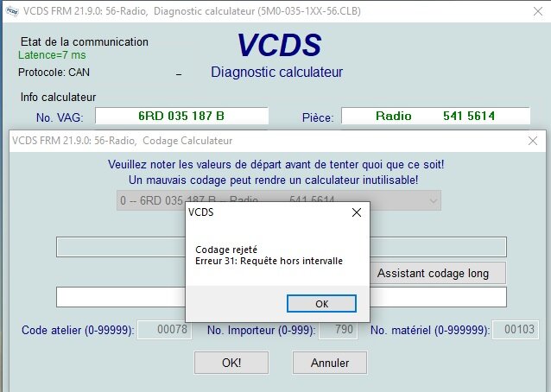
Task: Click the No. VAG field 6RD 035 187 B
Action: [x=181, y=116]
